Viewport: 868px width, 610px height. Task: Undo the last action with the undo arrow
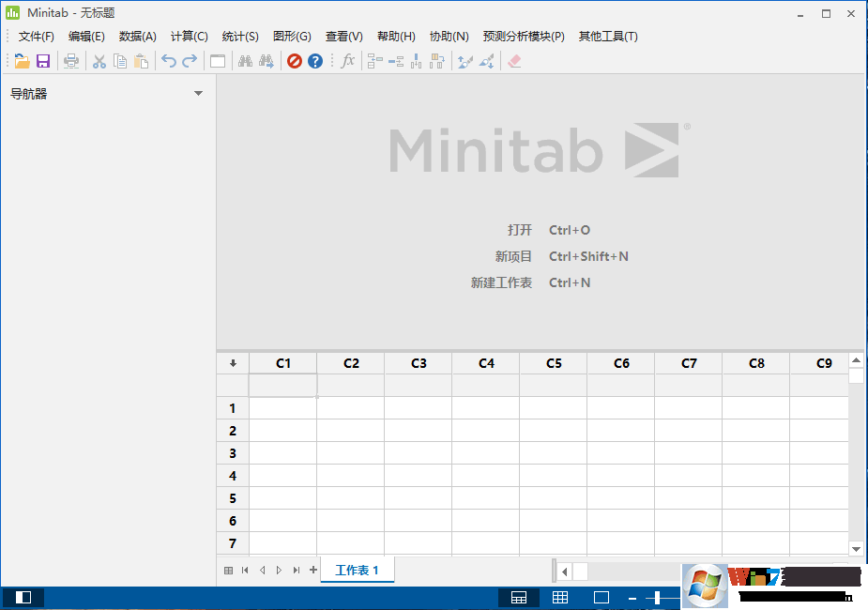click(x=168, y=60)
